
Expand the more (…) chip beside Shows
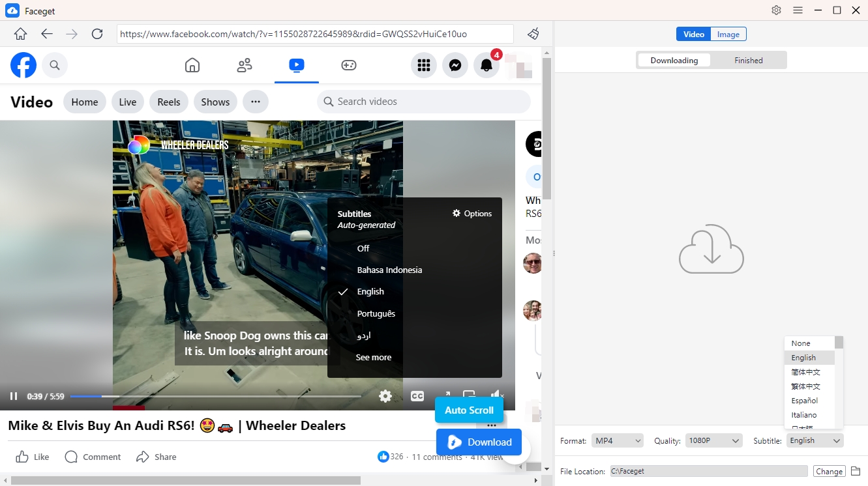coord(256,102)
